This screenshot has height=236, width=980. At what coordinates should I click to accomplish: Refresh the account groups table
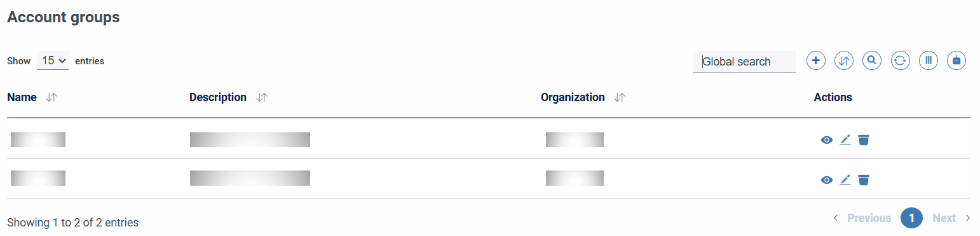(901, 60)
